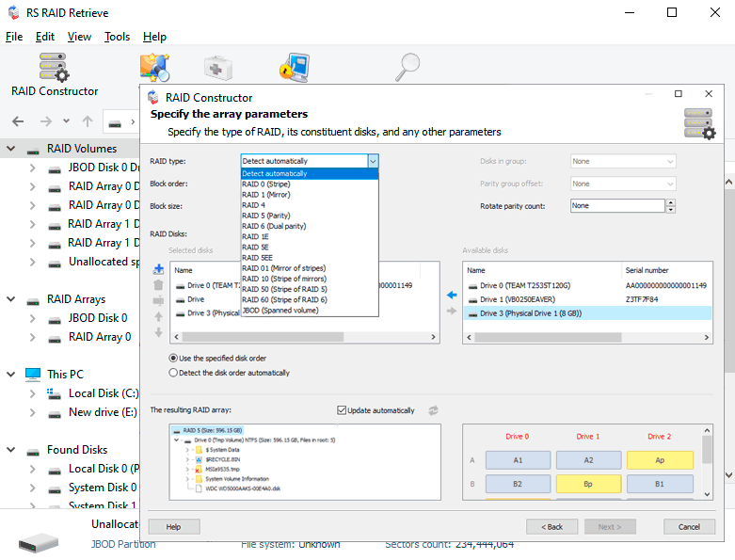
Task: Collapse the RAID Volumes tree node
Action: (11, 149)
